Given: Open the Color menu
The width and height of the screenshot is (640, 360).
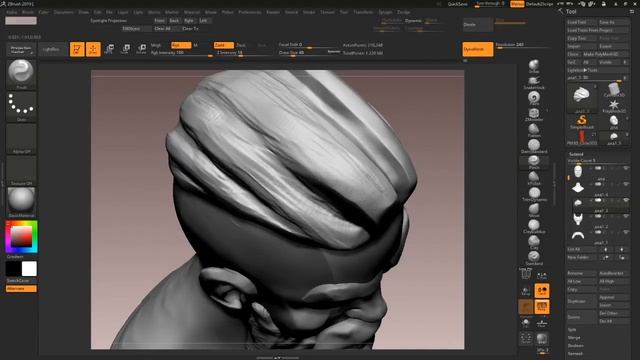Looking at the screenshot, I should coord(43,12).
